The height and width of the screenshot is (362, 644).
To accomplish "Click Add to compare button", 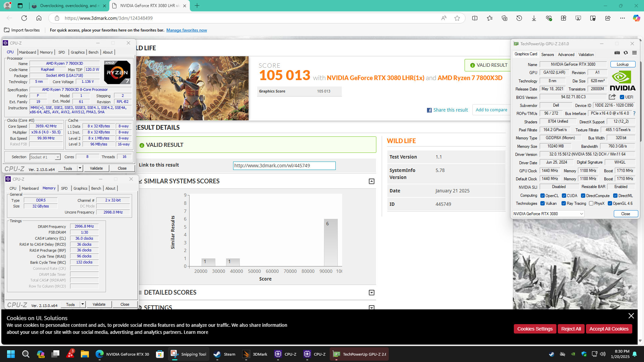I will 491,110.
